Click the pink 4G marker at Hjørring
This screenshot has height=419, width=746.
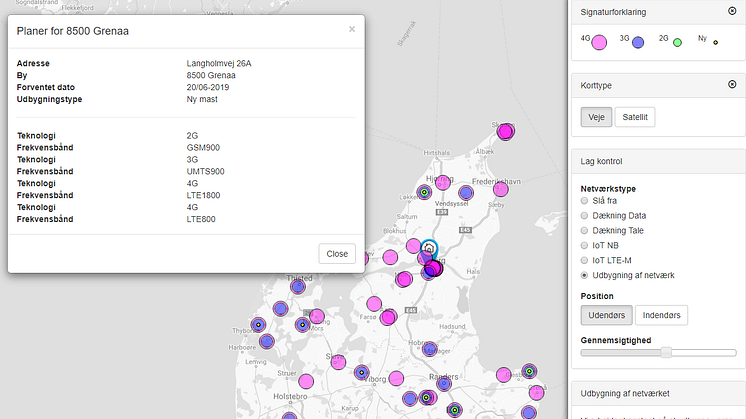click(x=442, y=183)
